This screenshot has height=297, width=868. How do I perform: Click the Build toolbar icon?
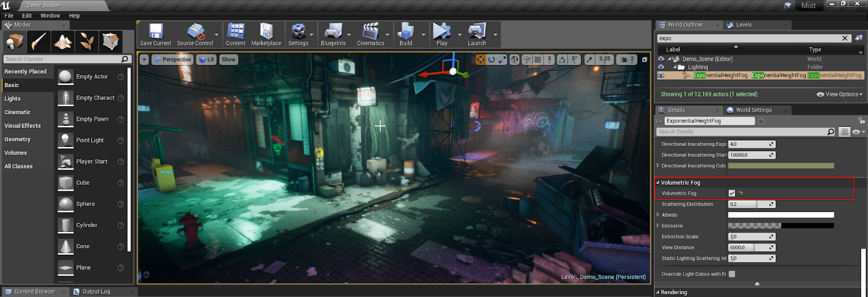pos(406,35)
